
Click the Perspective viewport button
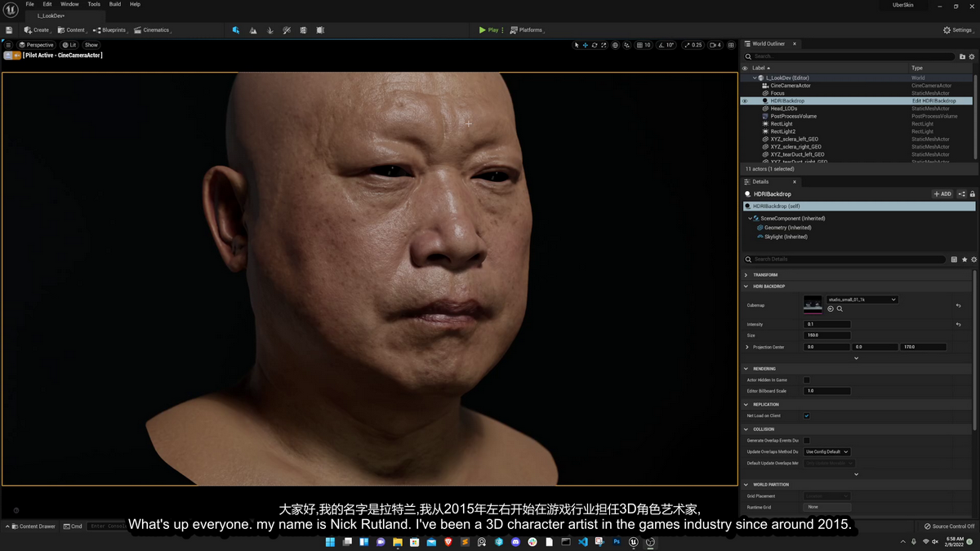click(x=35, y=45)
